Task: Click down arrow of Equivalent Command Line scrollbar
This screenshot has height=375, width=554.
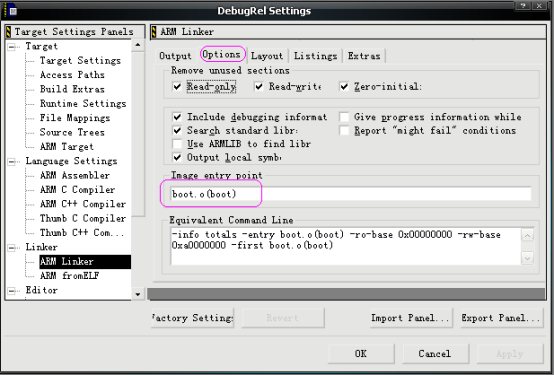Action: tap(527, 258)
